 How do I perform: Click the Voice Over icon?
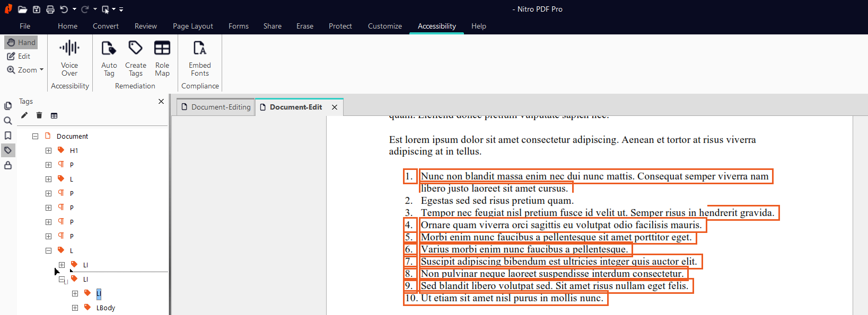pos(69,49)
